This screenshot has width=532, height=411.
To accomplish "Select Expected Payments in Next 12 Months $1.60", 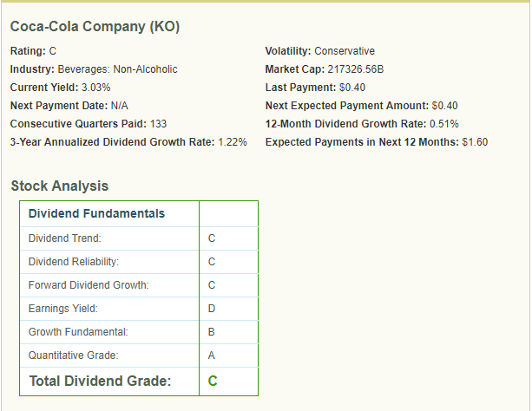I will [377, 141].
